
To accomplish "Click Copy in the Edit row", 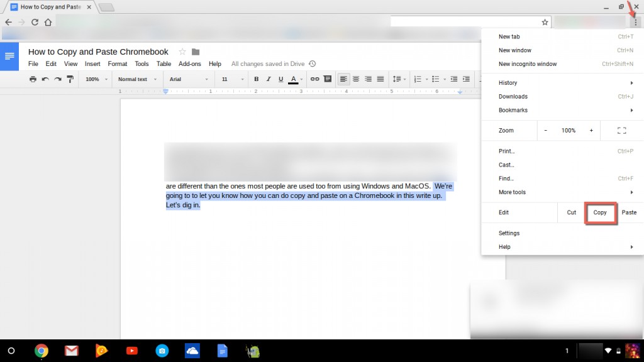I will click(x=600, y=212).
